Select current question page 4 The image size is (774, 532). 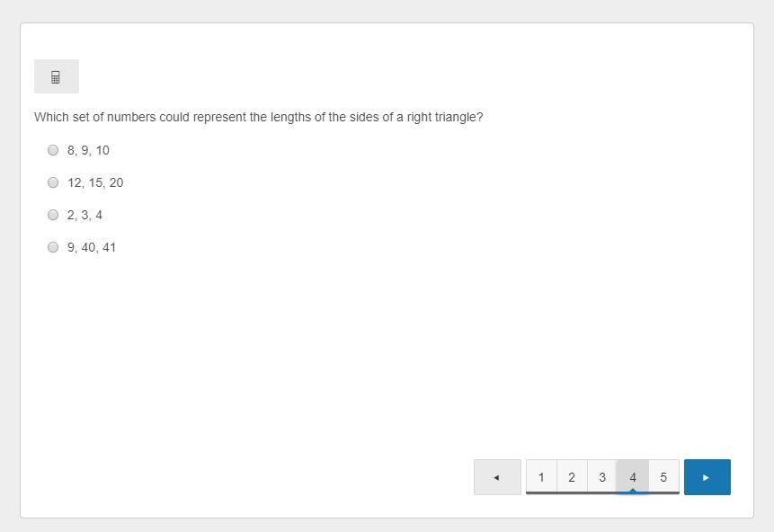[633, 476]
